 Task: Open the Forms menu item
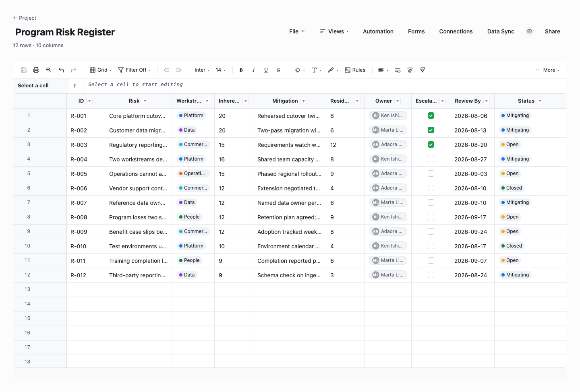pos(416,31)
